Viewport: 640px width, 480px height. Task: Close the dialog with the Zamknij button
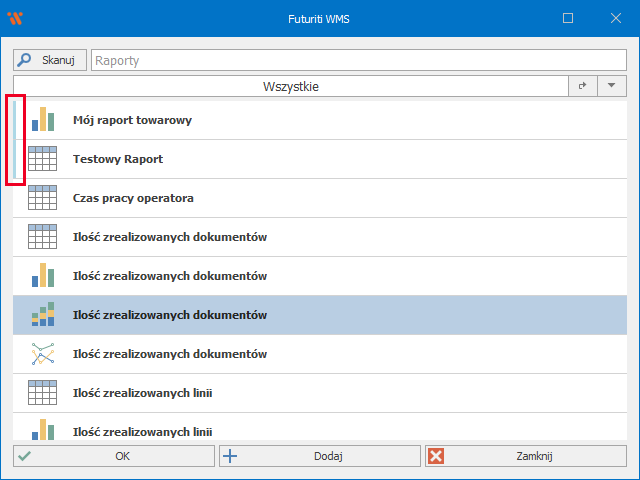tap(525, 456)
